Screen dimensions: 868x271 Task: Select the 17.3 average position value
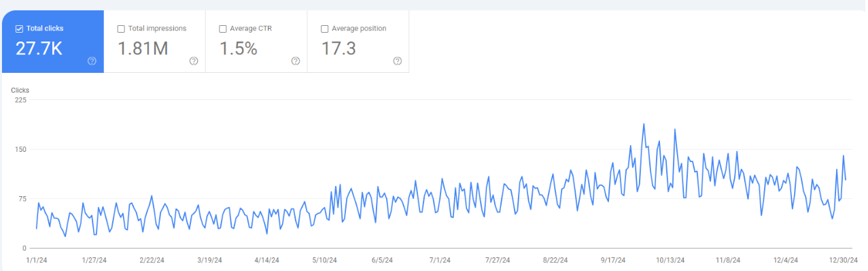(x=338, y=48)
